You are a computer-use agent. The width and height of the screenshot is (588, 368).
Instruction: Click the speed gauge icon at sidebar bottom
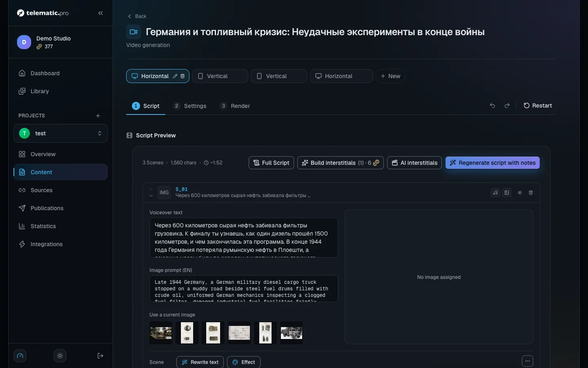coord(20,356)
